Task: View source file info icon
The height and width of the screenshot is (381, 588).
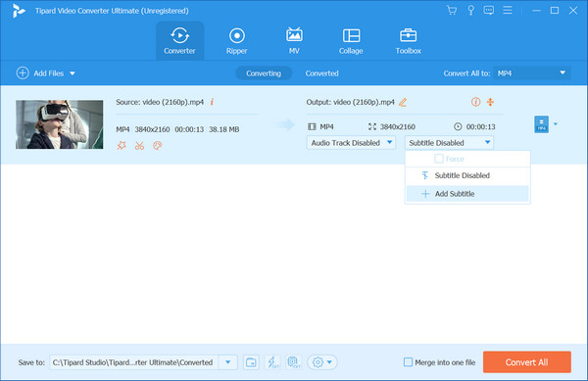Action: pos(212,102)
